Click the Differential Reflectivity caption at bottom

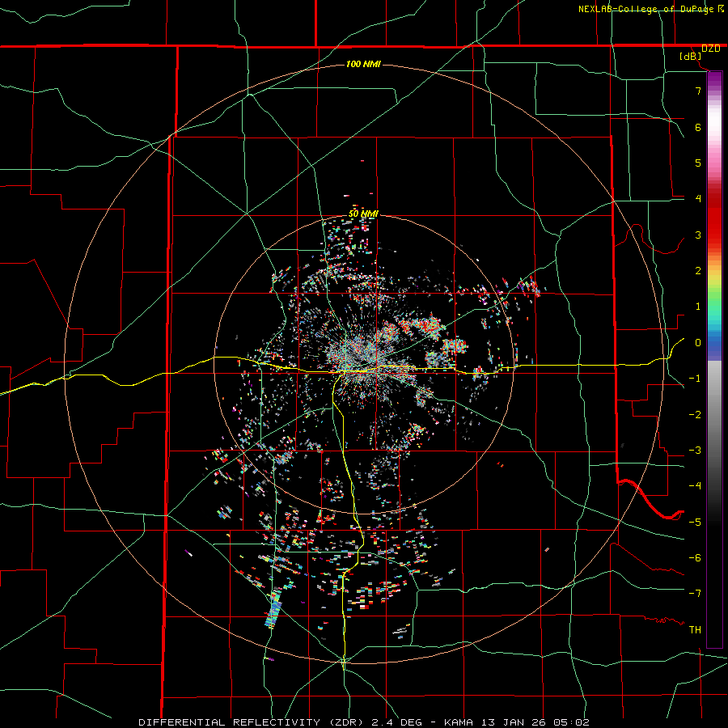tap(364, 722)
